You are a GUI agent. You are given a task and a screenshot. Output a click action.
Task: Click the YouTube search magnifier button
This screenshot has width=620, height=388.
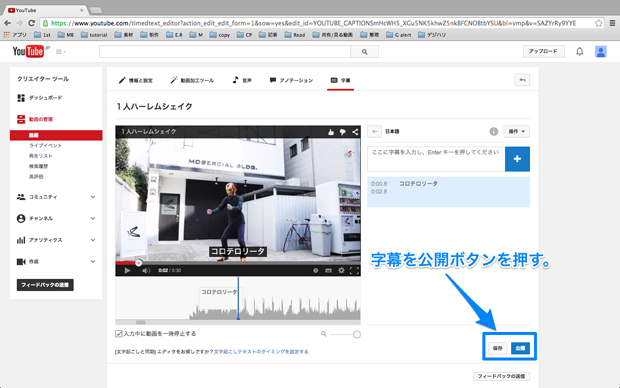pos(365,52)
